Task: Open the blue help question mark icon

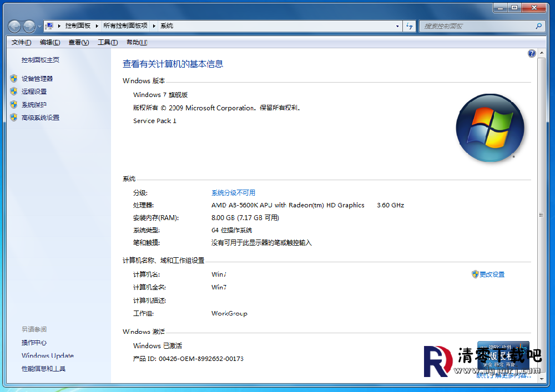Action: 532,53
